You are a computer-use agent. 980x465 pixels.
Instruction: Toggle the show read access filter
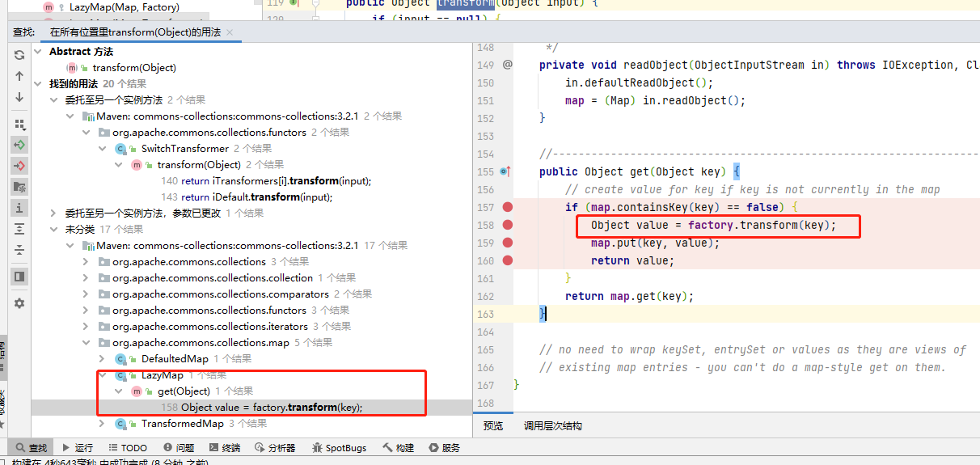(x=19, y=145)
